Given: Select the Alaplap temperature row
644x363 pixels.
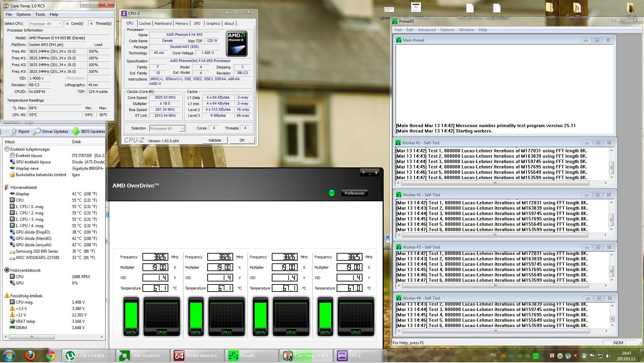Looking at the screenshot, I should (x=54, y=194).
